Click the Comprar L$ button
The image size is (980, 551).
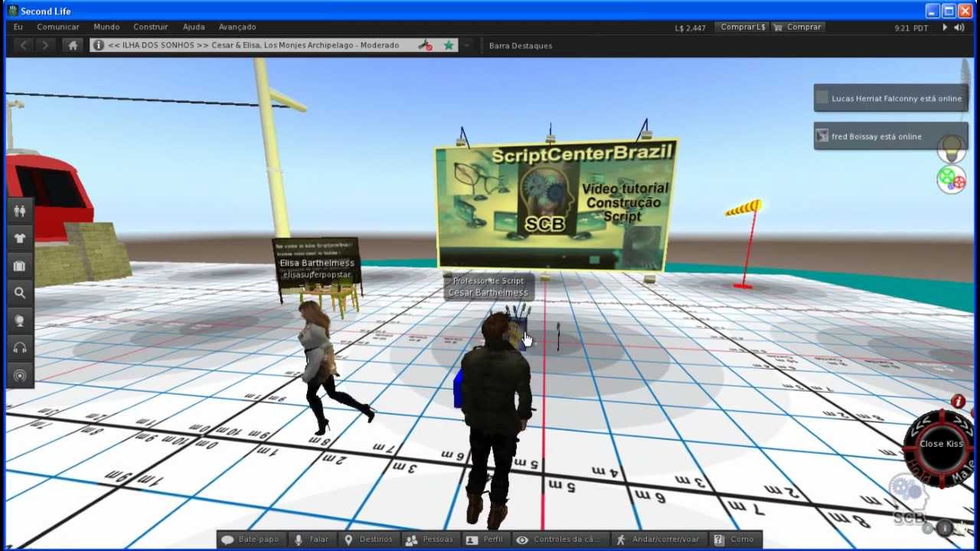point(743,27)
